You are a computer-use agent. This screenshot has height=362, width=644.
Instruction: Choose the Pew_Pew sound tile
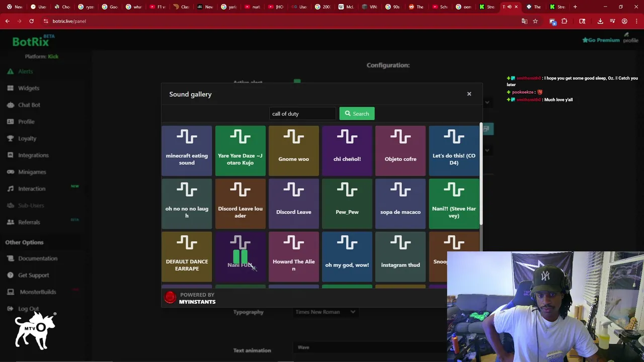click(x=347, y=204)
